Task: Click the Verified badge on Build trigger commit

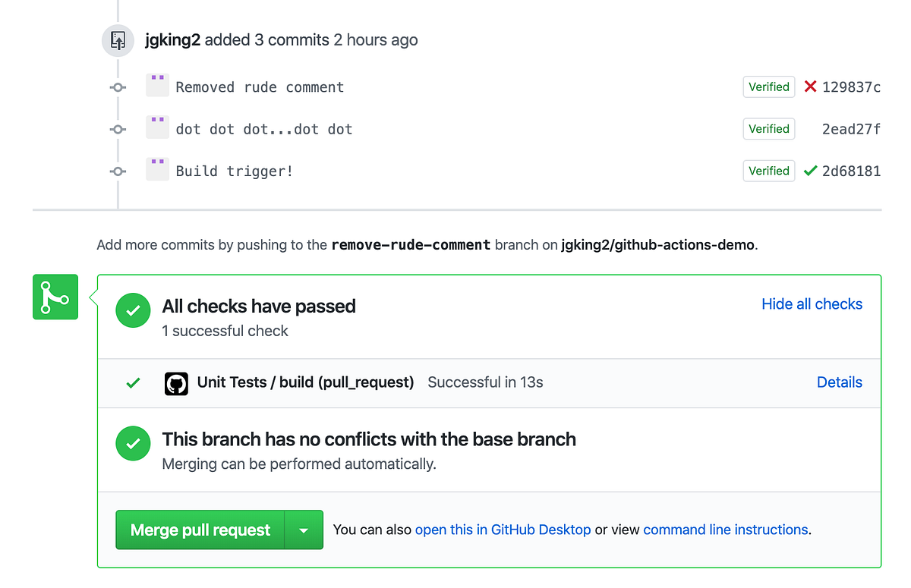Action: point(768,171)
